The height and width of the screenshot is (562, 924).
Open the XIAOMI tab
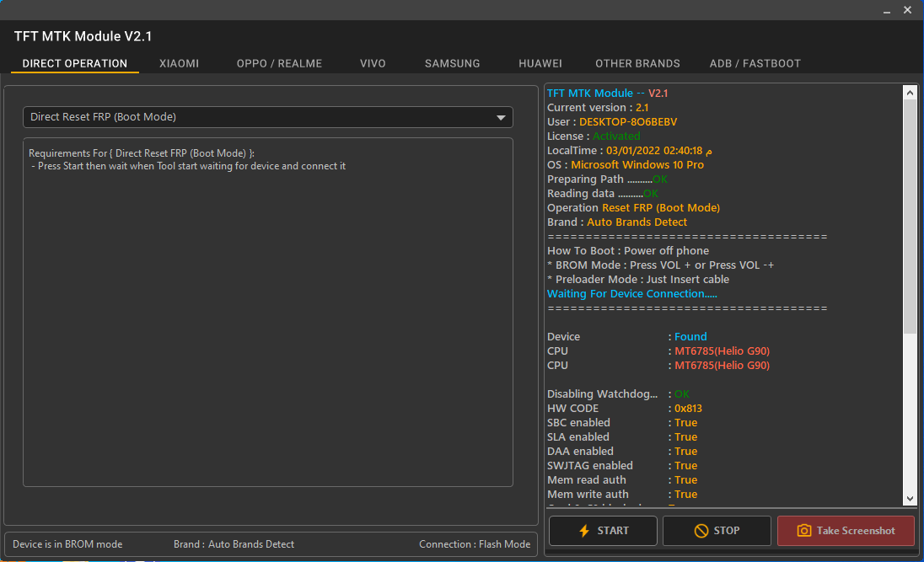click(x=179, y=64)
